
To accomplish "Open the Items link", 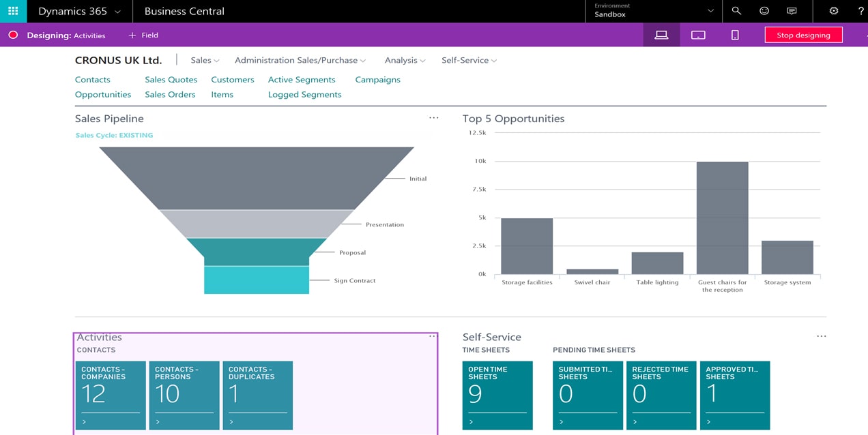I will tap(222, 94).
